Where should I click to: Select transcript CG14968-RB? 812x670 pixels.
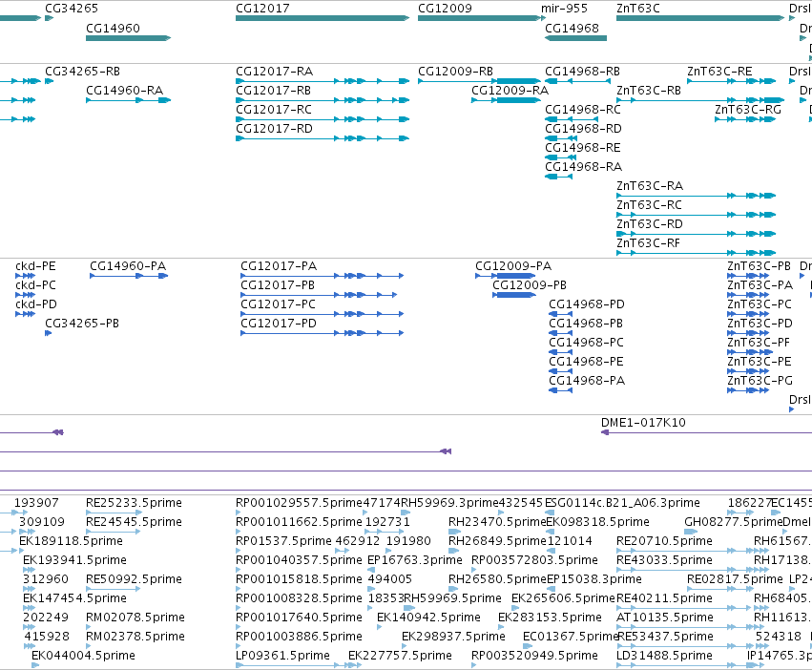pyautogui.click(x=583, y=71)
